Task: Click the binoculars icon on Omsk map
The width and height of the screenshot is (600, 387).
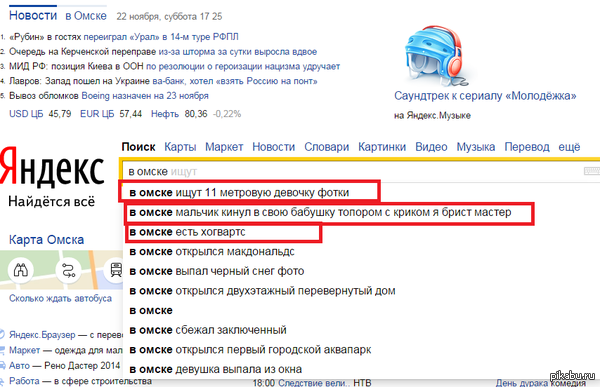Action: point(21,270)
